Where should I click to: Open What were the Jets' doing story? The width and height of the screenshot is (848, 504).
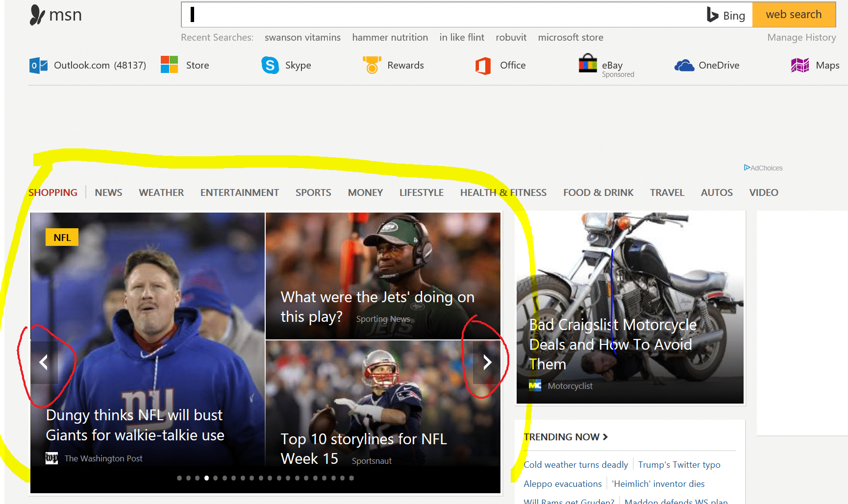[x=377, y=307]
